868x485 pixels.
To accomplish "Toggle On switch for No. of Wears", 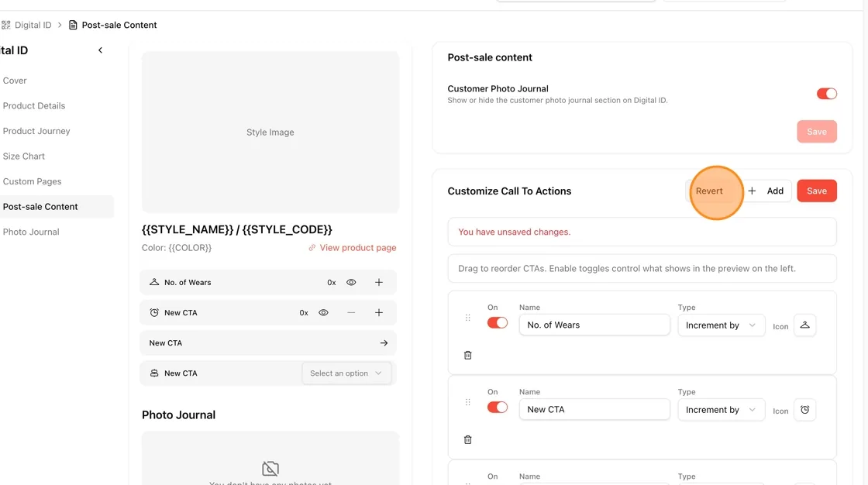I will (x=497, y=323).
